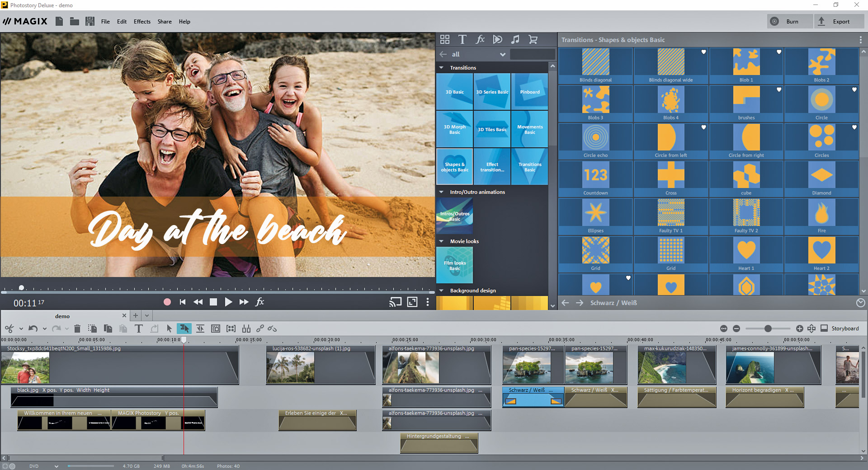Open the undo history dropdown arrow
The height and width of the screenshot is (470, 868).
[x=44, y=329]
